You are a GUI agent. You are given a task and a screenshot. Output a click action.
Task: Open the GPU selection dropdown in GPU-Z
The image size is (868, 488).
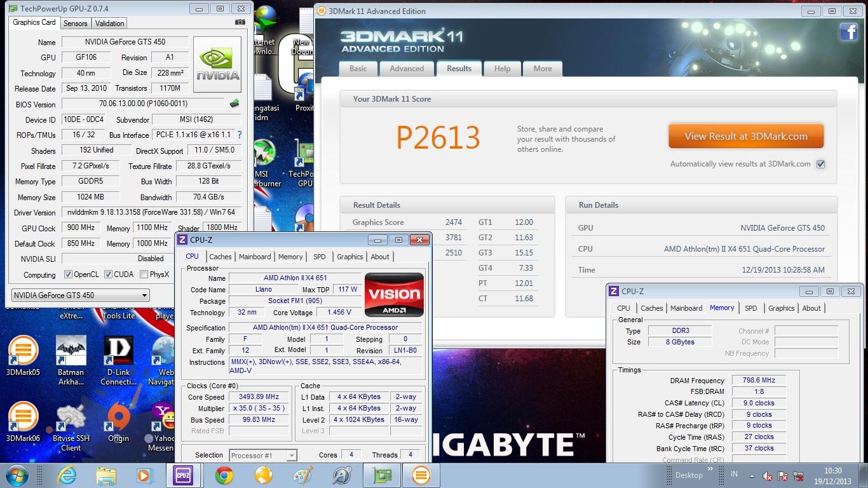(81, 295)
